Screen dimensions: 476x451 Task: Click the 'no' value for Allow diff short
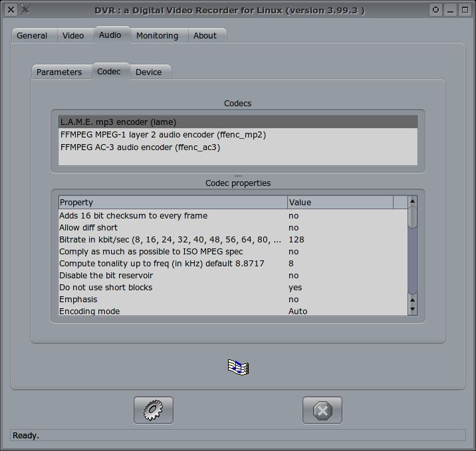click(x=294, y=227)
